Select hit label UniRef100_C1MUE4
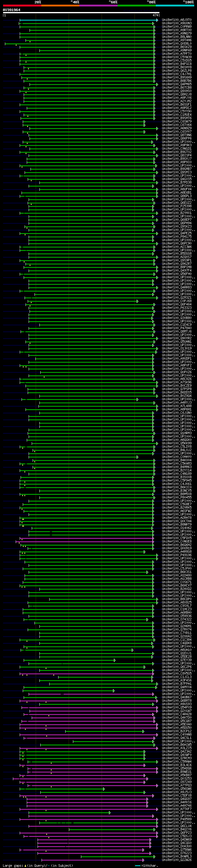197x868 pixels. (x=177, y=115)
